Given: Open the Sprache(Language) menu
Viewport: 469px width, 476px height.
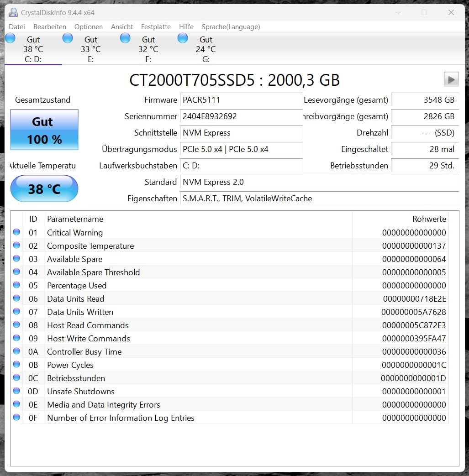Looking at the screenshot, I should coord(231,27).
